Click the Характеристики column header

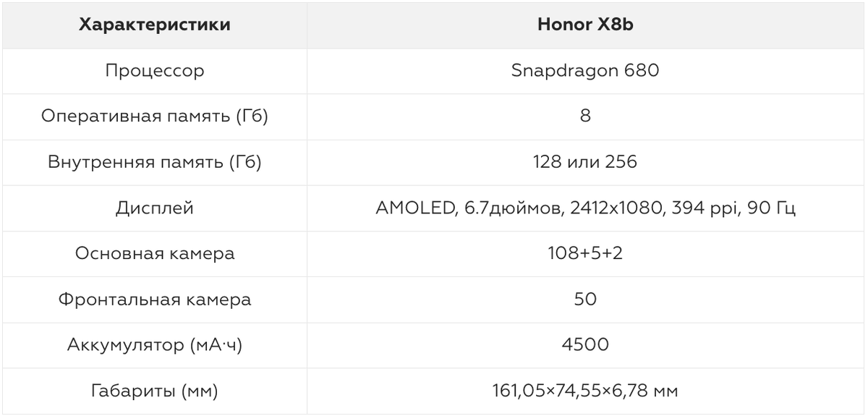tap(154, 25)
